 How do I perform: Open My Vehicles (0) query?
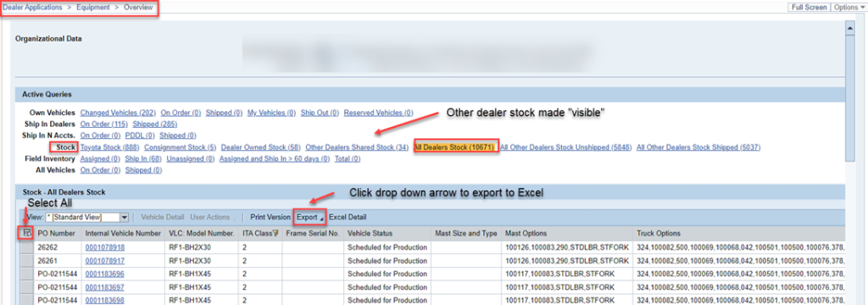click(x=271, y=113)
